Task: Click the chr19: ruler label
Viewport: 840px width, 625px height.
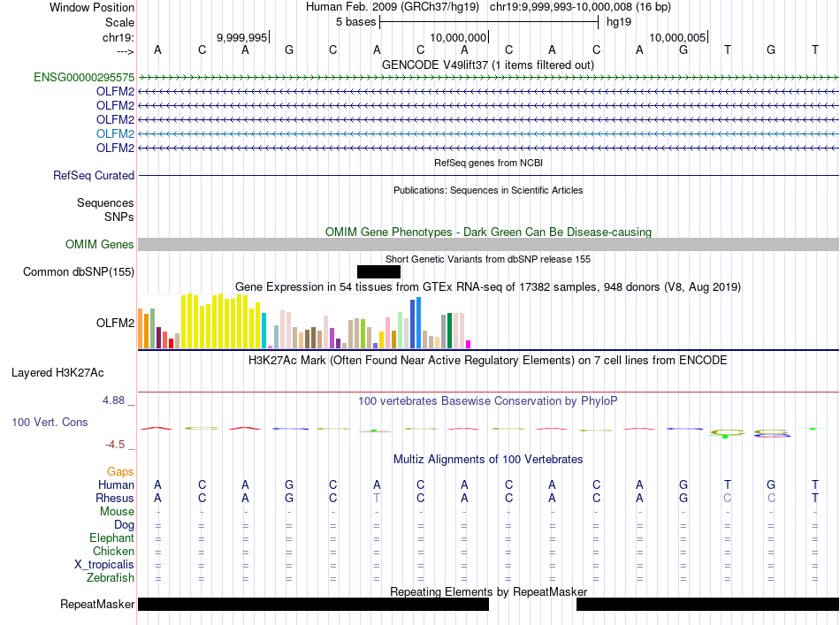Action: click(118, 37)
